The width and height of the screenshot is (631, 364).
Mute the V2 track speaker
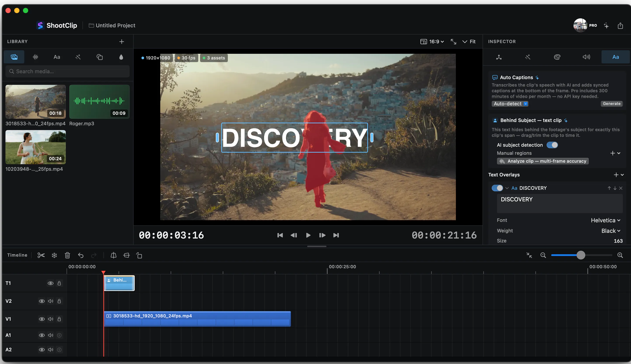coord(51,301)
